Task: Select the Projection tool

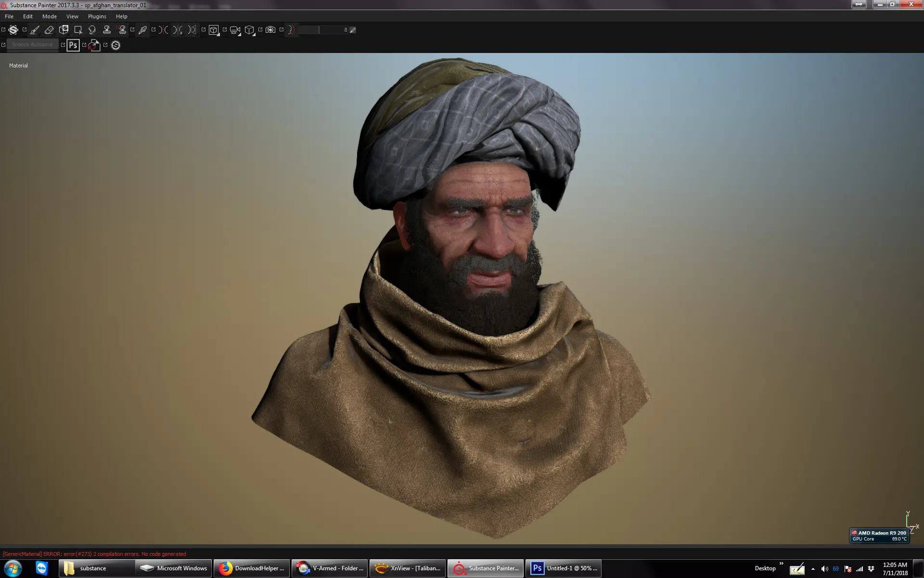Action: coord(64,30)
